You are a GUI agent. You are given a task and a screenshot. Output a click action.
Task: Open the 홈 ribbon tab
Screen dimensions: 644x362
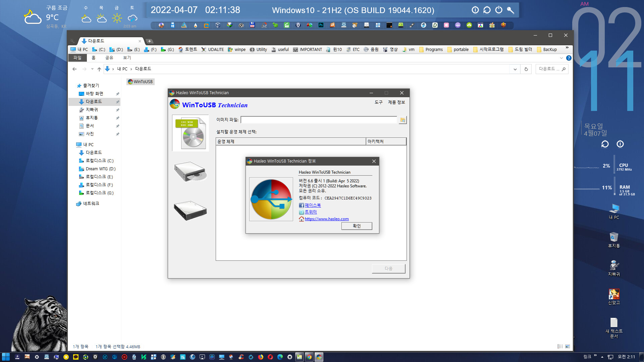click(x=94, y=58)
